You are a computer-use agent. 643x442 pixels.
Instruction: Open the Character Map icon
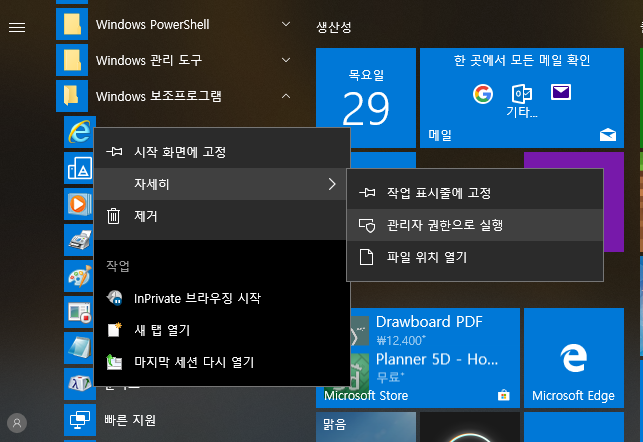click(x=79, y=384)
